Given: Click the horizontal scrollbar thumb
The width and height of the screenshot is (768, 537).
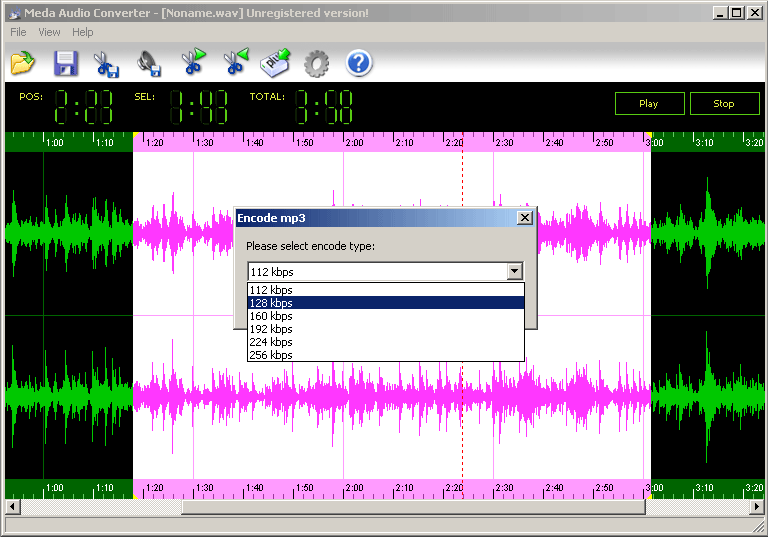Looking at the screenshot, I should pyautogui.click(x=413, y=507).
